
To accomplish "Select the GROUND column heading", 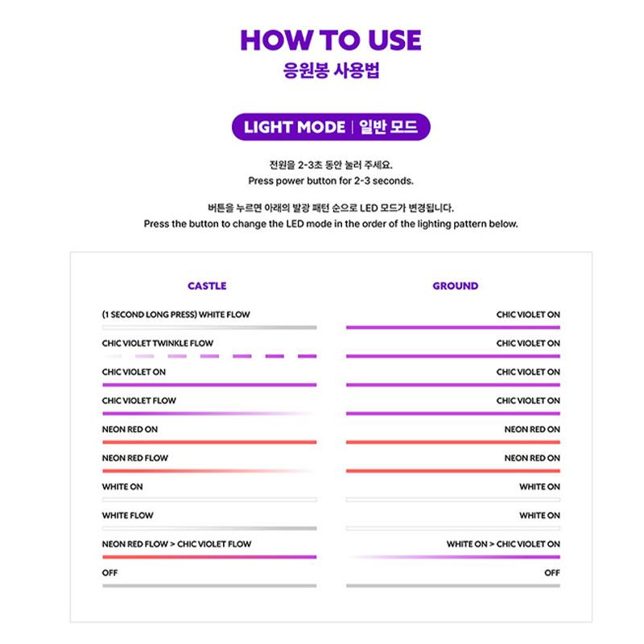I will (455, 286).
